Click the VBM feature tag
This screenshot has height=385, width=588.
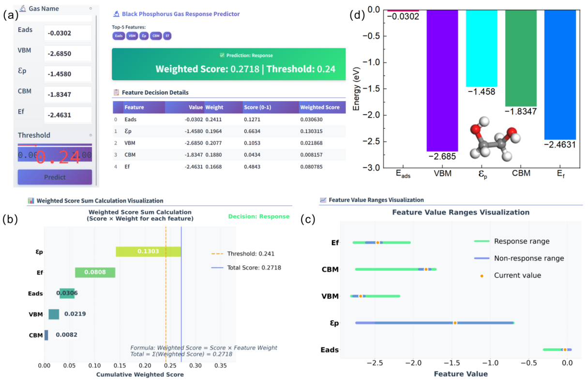tap(132, 36)
